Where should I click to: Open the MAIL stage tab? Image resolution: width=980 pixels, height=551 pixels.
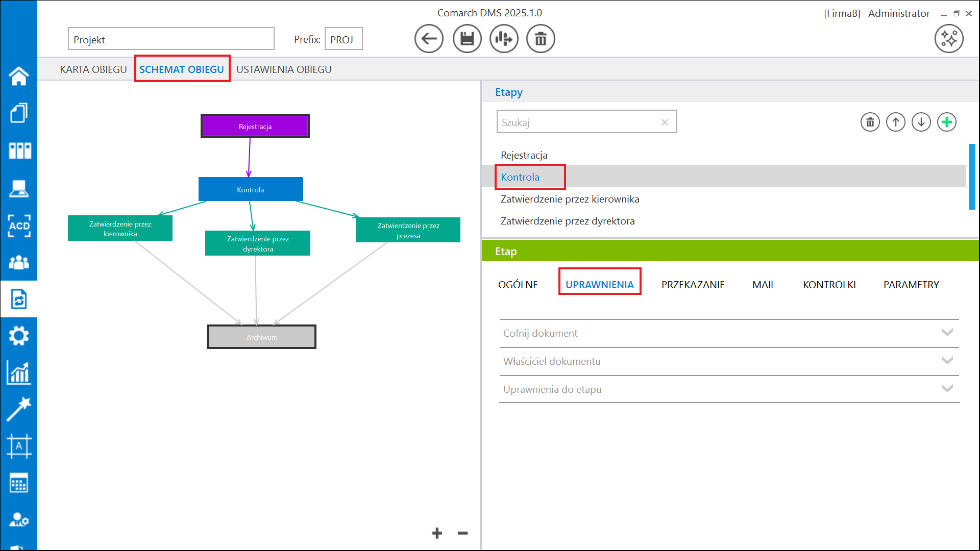point(764,285)
